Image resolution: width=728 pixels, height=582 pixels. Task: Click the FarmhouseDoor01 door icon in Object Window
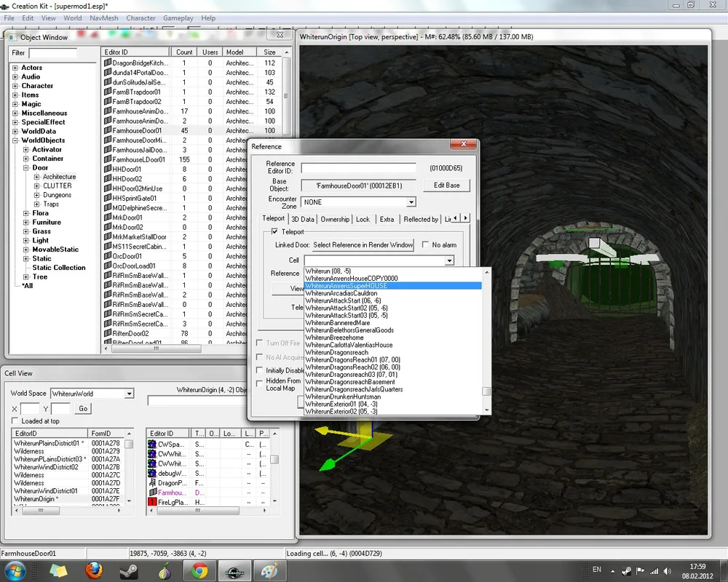(x=107, y=131)
